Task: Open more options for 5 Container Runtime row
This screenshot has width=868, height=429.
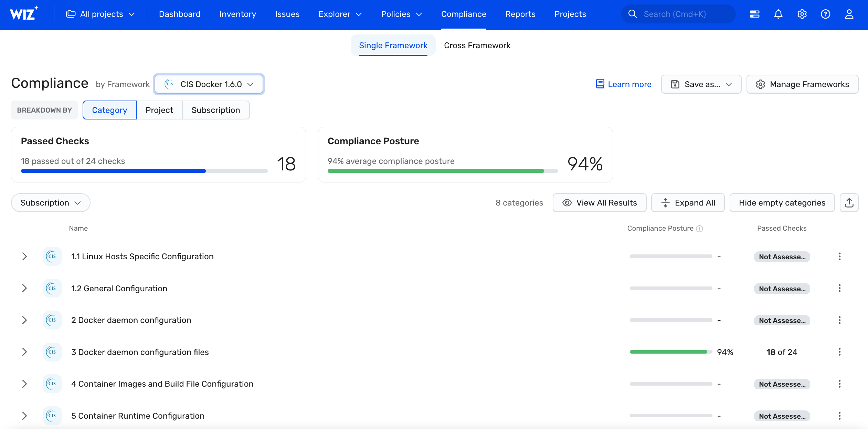Action: (839, 416)
